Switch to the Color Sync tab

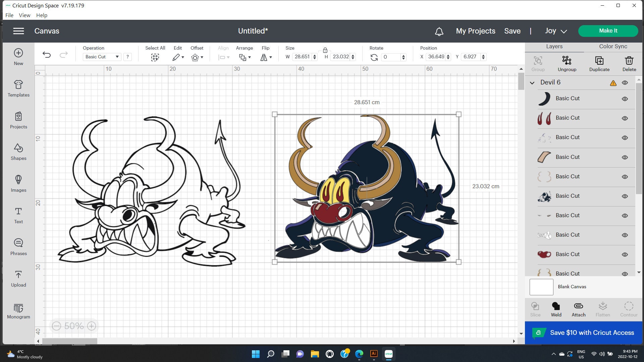point(613,47)
